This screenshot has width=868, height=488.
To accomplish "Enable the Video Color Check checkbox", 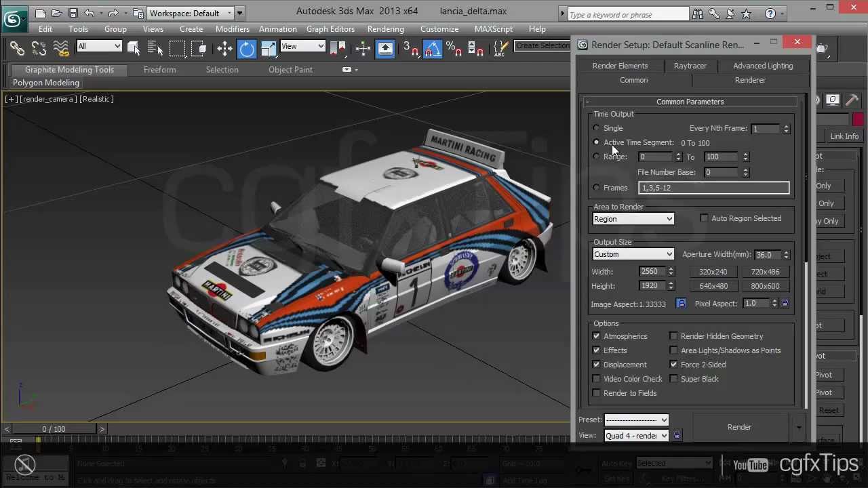I will pos(596,379).
